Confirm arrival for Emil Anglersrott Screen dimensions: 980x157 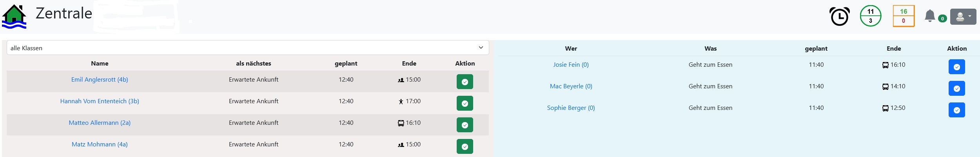point(465,82)
